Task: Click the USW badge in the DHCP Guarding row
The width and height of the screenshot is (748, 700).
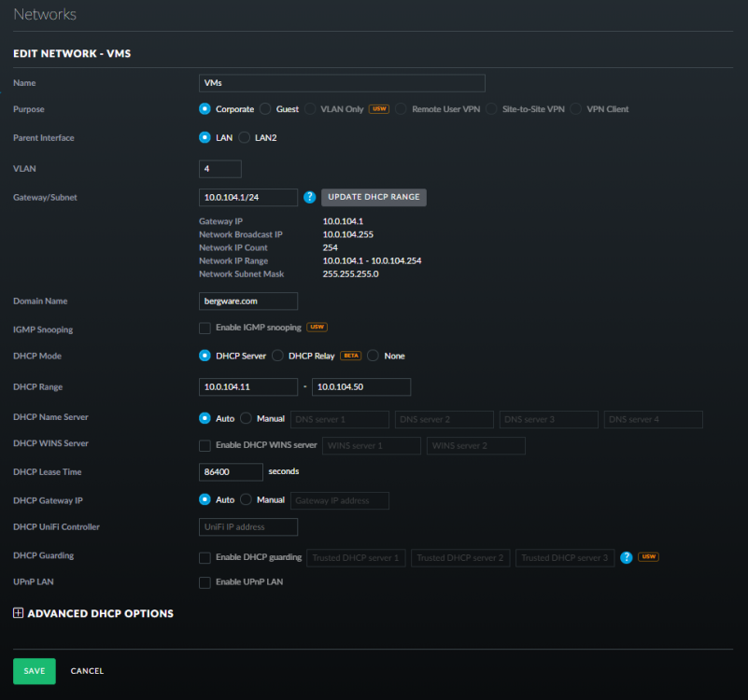Action: point(648,556)
